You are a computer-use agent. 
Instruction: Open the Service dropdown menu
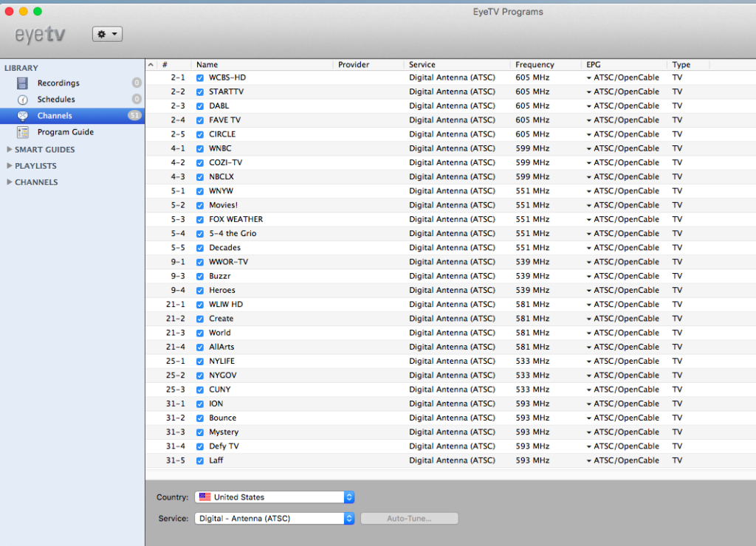pyautogui.click(x=275, y=519)
